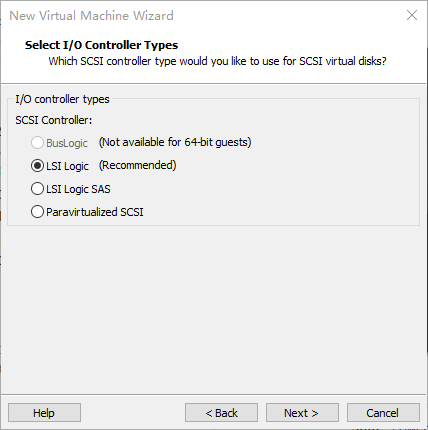Click the LSI Logic label text

(67, 166)
